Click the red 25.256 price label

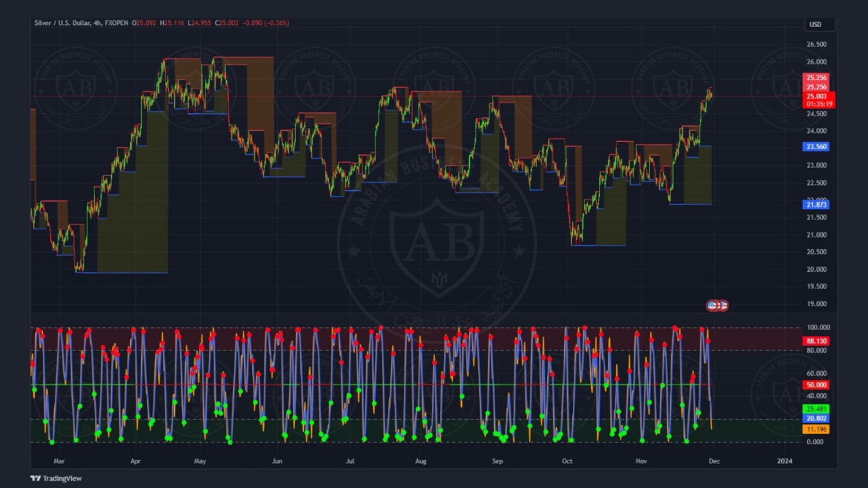[816, 78]
